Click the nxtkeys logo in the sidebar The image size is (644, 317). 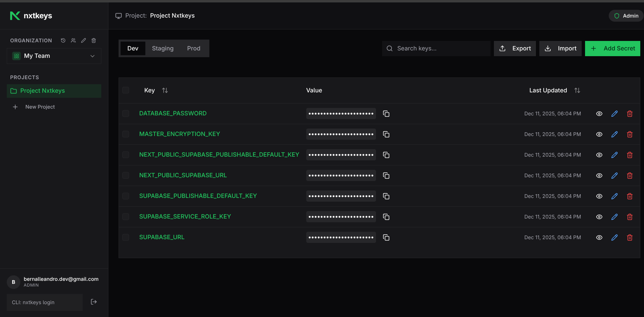pos(31,16)
